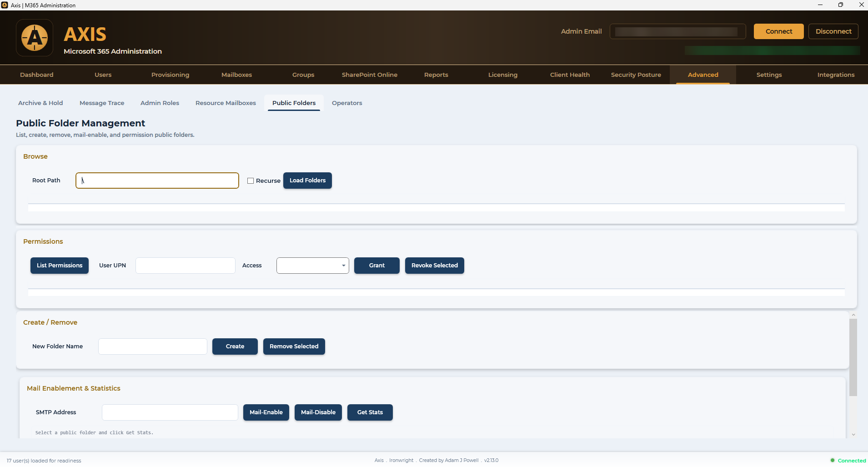This screenshot has height=467, width=868.
Task: Click the Grant button
Action: [377, 266]
